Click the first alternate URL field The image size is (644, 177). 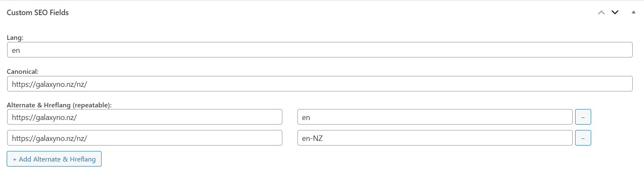(145, 117)
